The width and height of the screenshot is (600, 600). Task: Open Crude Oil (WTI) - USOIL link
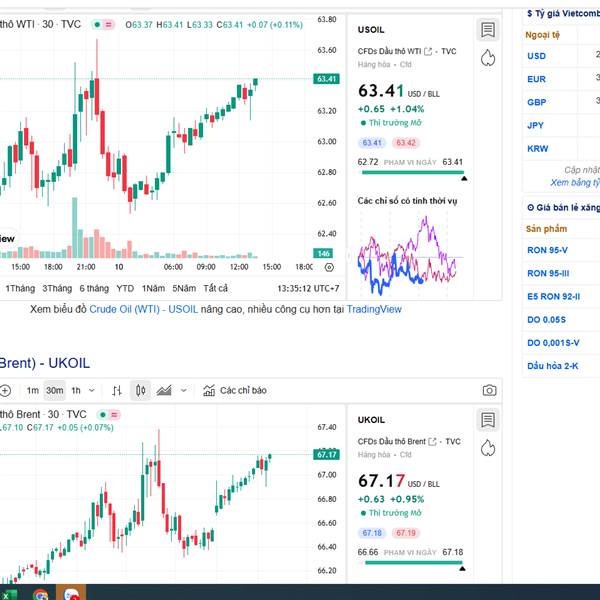[x=143, y=309]
